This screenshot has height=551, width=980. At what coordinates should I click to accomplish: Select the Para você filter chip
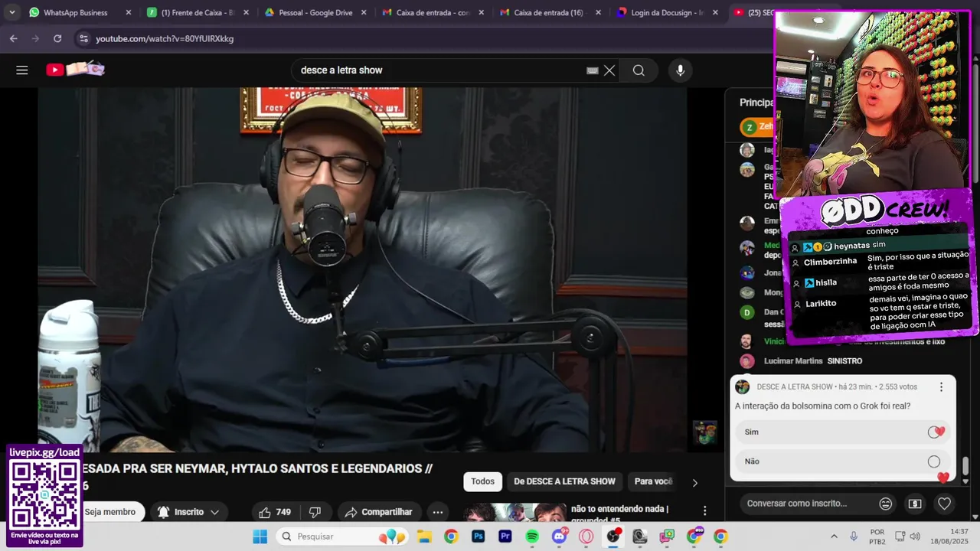(x=653, y=481)
